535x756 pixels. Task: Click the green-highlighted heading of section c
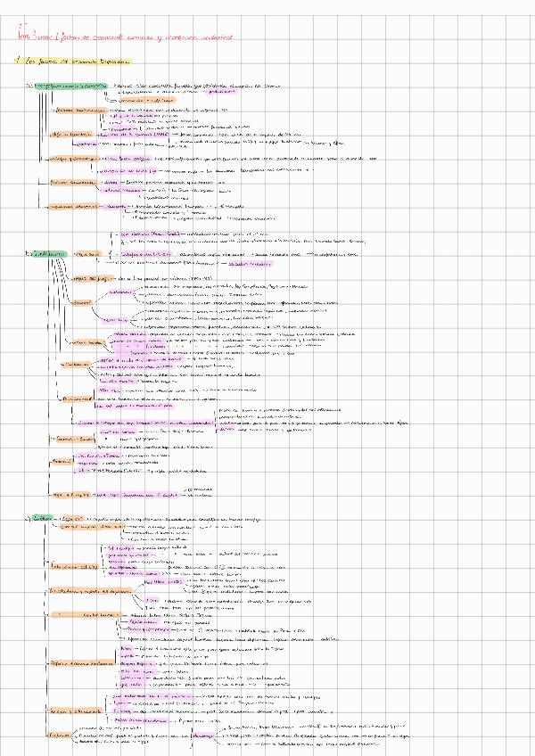click(x=43, y=518)
